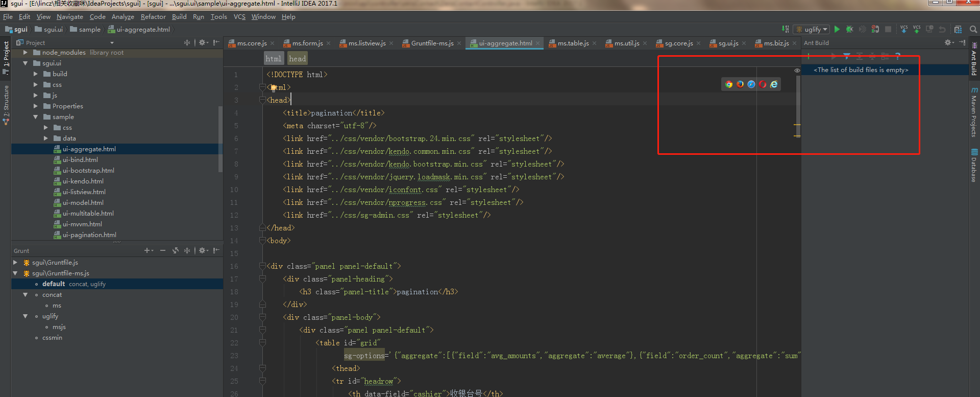Expand the build folder in the project tree

(35, 74)
